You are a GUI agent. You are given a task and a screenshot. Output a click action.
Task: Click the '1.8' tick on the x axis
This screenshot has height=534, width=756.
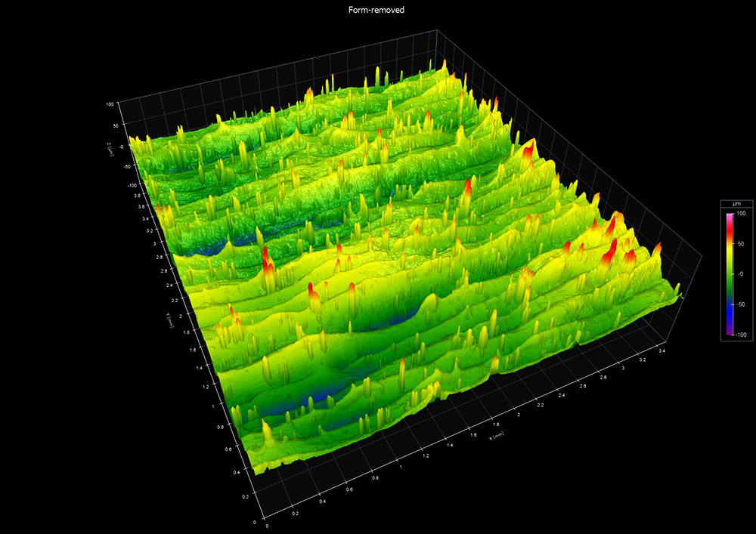(496, 424)
